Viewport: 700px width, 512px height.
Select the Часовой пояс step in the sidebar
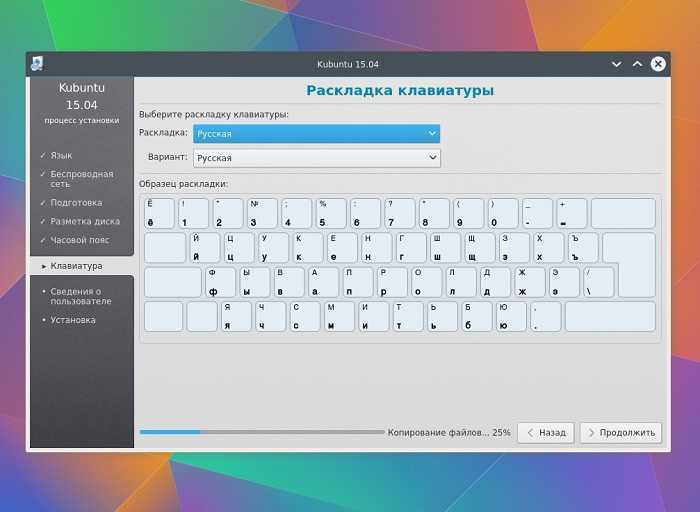point(79,240)
